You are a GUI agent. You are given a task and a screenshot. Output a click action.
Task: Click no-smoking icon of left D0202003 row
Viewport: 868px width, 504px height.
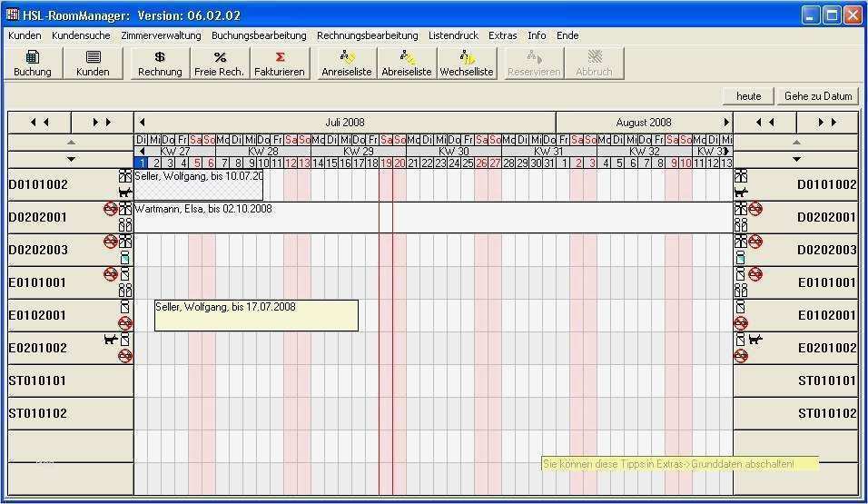pyautogui.click(x=111, y=242)
